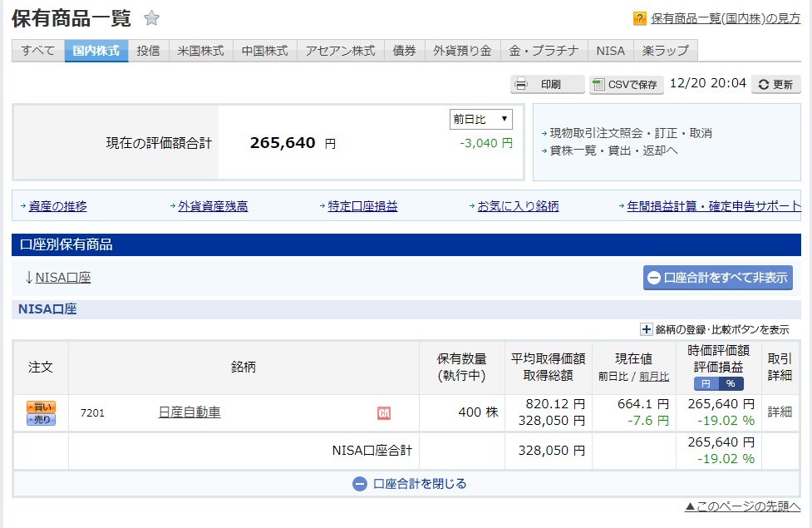Viewport: 812px width, 528px height.
Task: Open 年間損益計算・確定申告サポート link
Action: pyautogui.click(x=714, y=206)
